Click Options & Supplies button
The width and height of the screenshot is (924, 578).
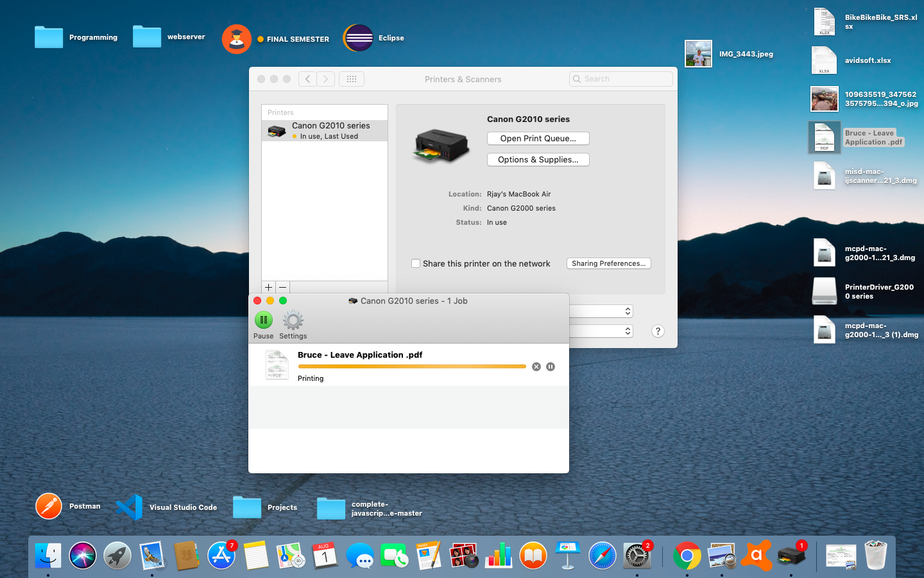tap(538, 160)
